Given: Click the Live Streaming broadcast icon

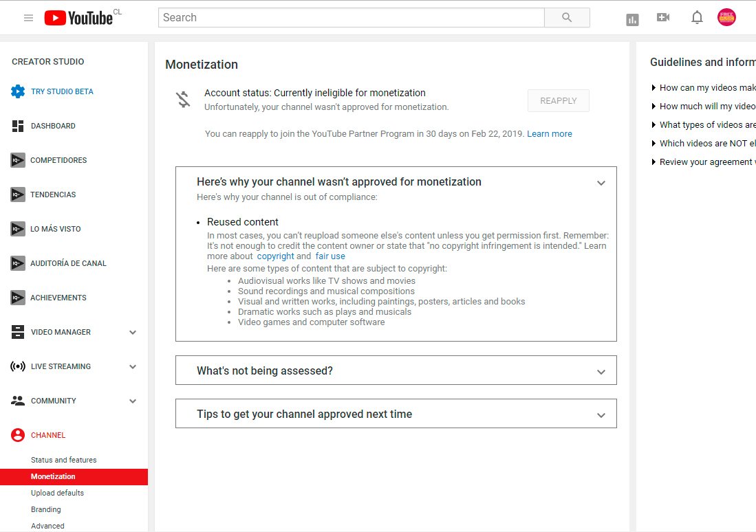Looking at the screenshot, I should [x=18, y=366].
